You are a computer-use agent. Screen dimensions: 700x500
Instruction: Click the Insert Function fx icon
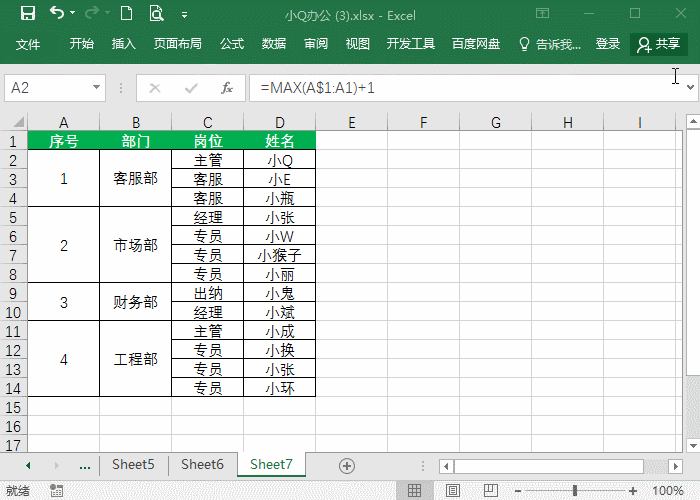(x=227, y=88)
